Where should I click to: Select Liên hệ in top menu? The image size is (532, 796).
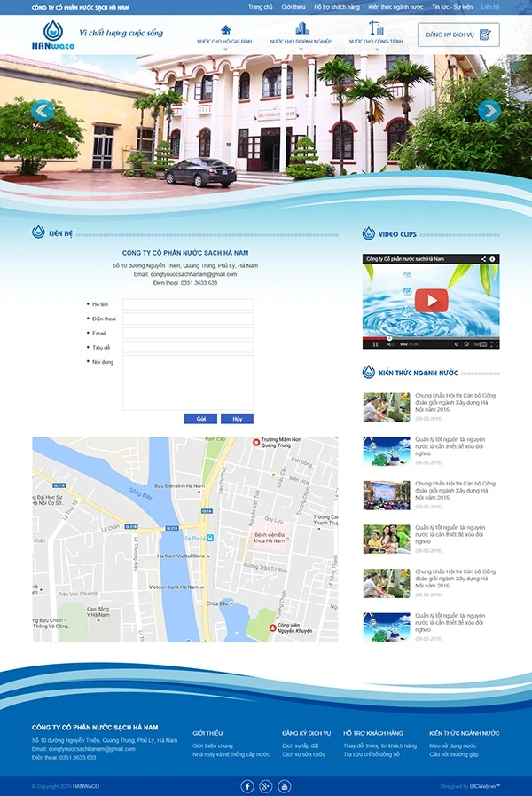[x=490, y=7]
